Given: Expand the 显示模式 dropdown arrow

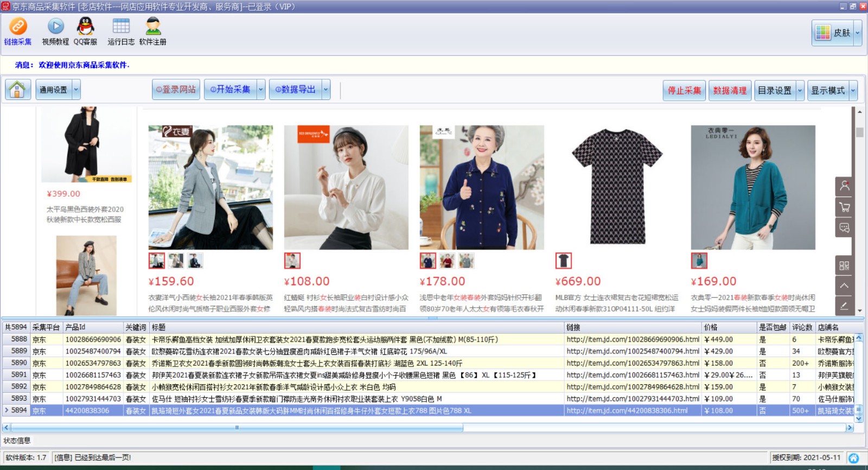Looking at the screenshot, I should (853, 91).
